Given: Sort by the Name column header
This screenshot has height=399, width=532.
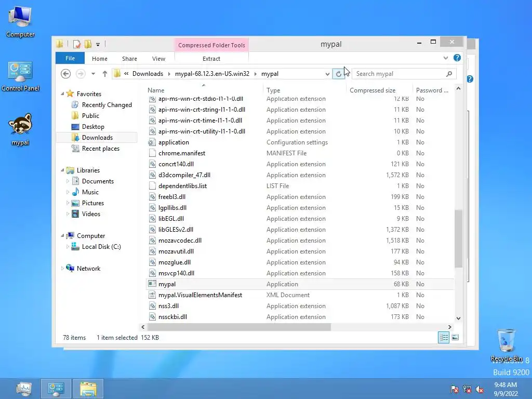Looking at the screenshot, I should [204, 90].
